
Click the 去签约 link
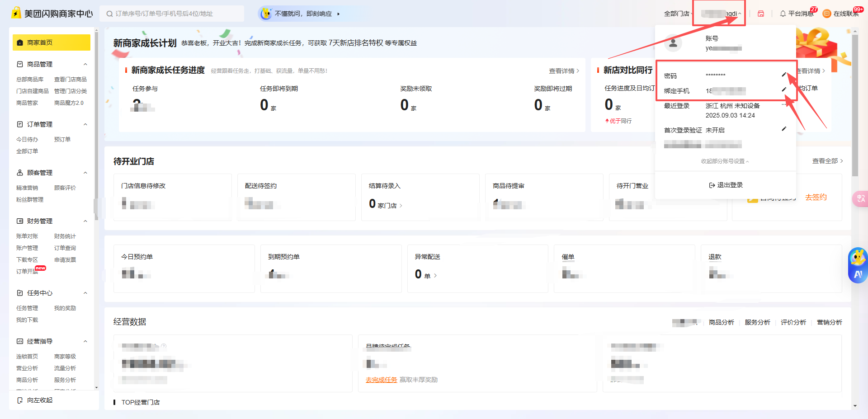pyautogui.click(x=816, y=197)
